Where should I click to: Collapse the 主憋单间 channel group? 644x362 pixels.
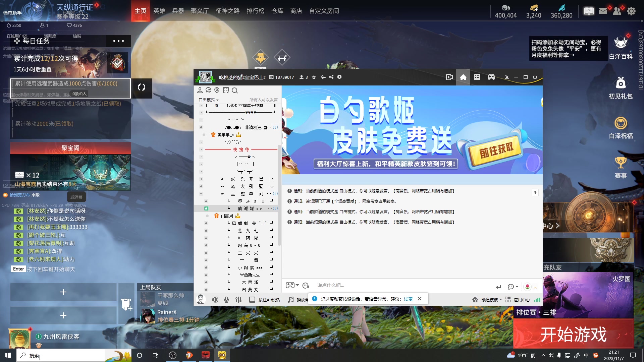201,194
